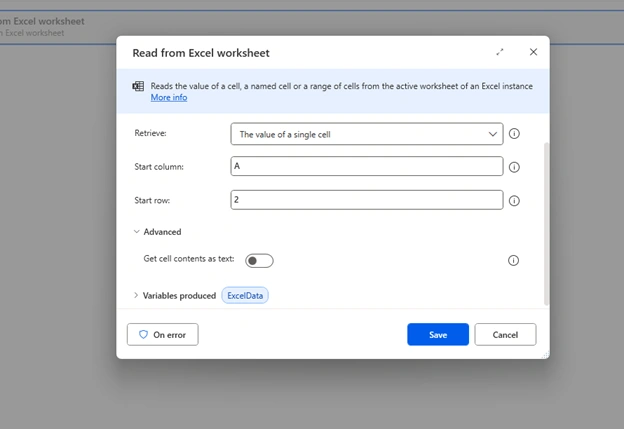Click the Excel worksheet icon in the banner

138,86
